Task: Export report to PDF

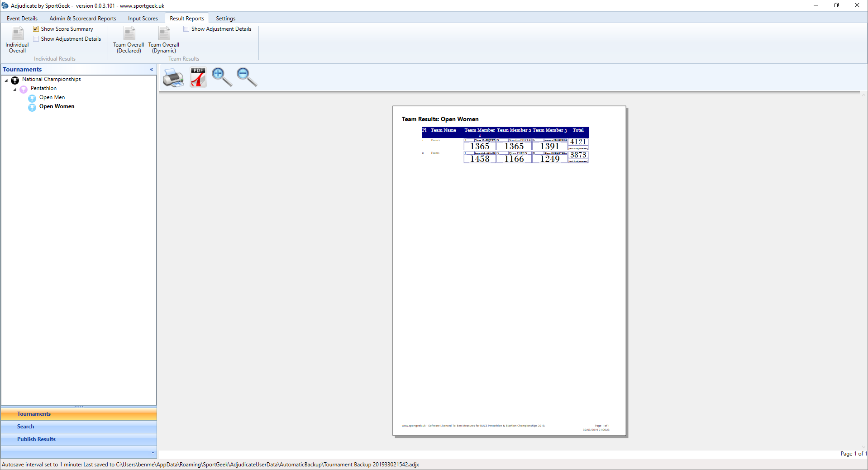Action: point(198,77)
